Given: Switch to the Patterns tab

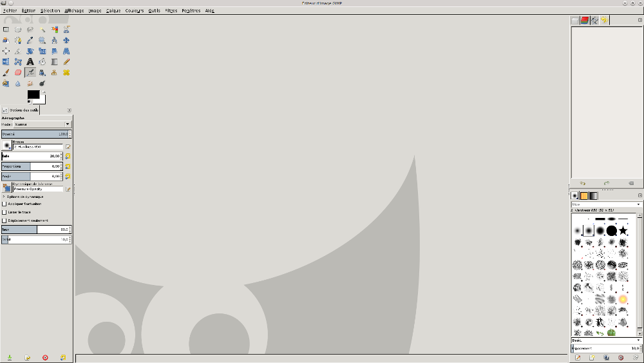Looking at the screenshot, I should [x=584, y=195].
